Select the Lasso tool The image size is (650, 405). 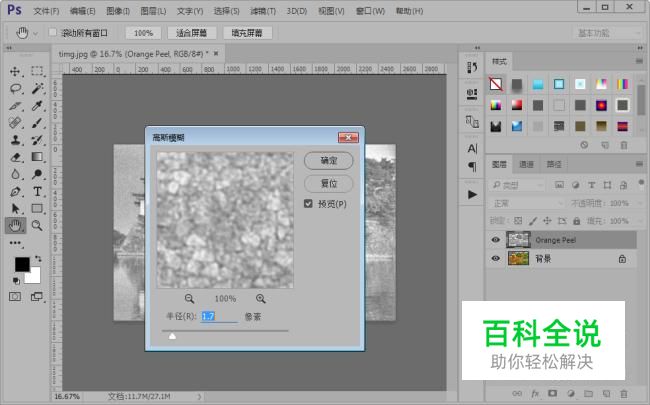[x=15, y=88]
